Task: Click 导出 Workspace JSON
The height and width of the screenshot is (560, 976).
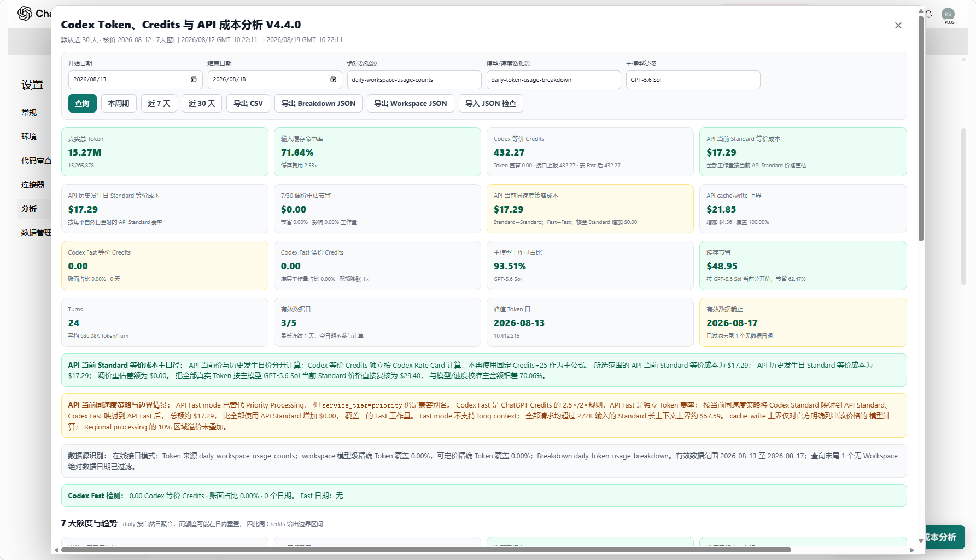Action: (411, 103)
